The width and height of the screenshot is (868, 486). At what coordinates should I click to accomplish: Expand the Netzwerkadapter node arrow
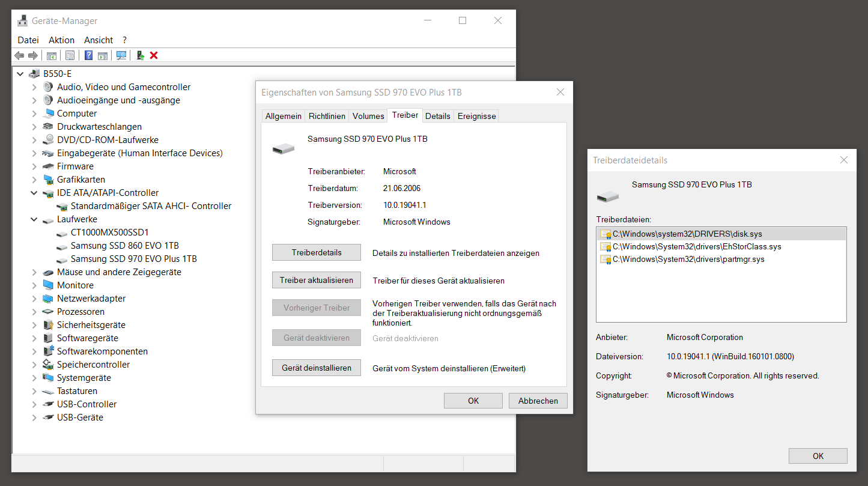point(35,299)
